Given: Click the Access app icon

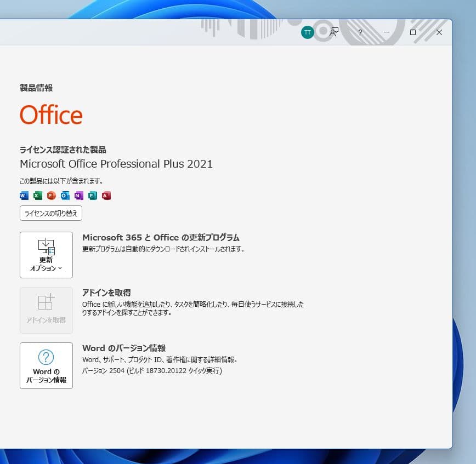Looking at the screenshot, I should tap(106, 196).
